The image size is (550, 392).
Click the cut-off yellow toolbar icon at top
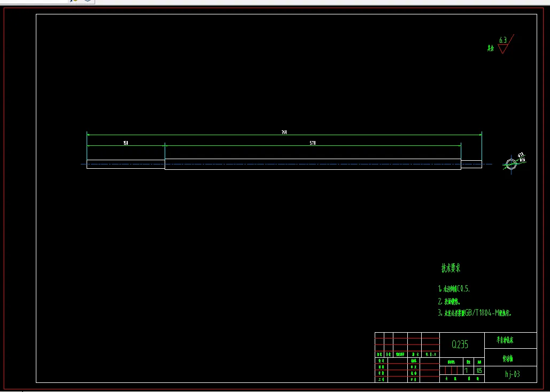tap(74, 1)
